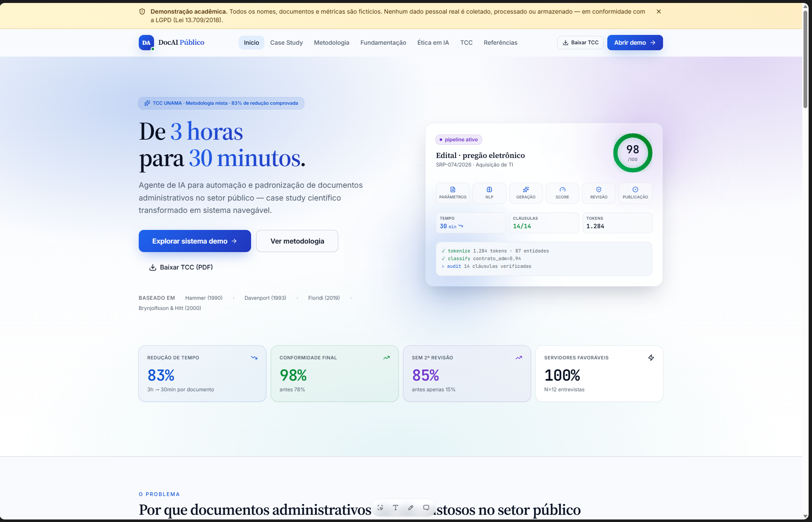Click the audit 14 cláusulas verificadas line

[486, 266]
